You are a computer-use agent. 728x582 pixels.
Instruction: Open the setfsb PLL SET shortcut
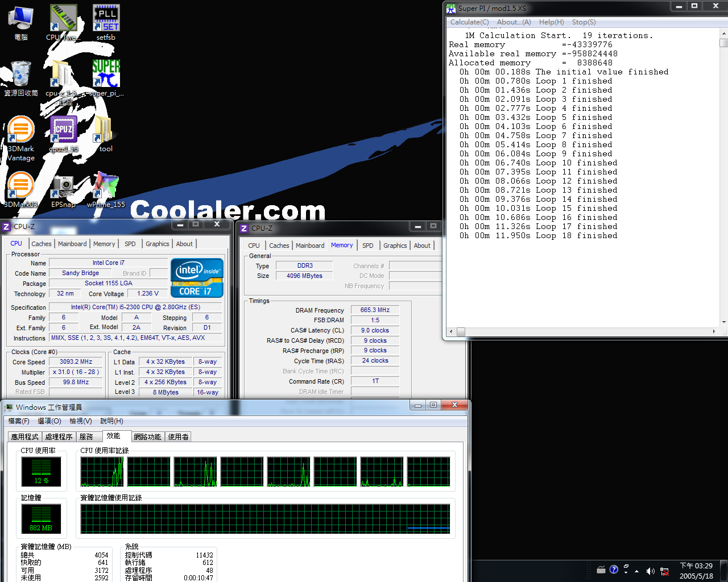pos(106,23)
